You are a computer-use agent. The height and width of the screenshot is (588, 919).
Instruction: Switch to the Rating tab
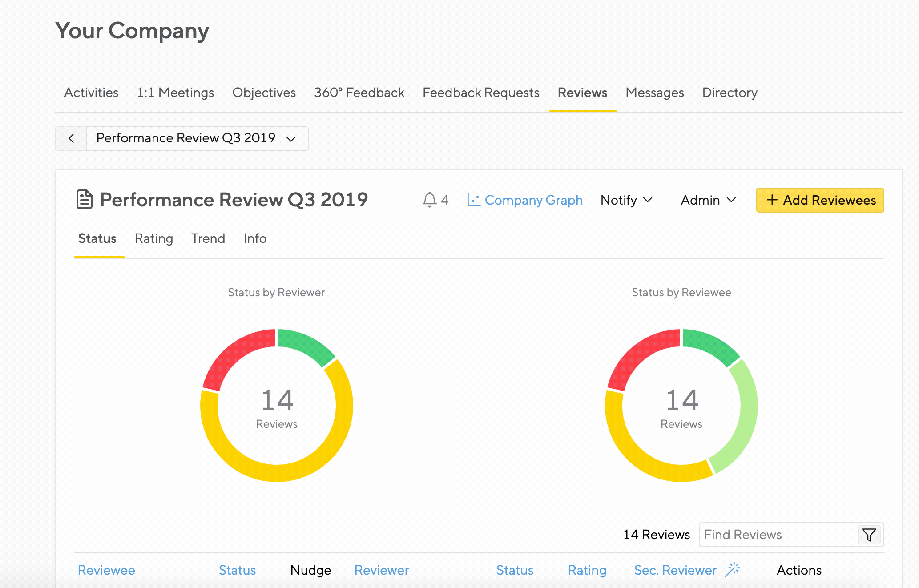(x=153, y=239)
